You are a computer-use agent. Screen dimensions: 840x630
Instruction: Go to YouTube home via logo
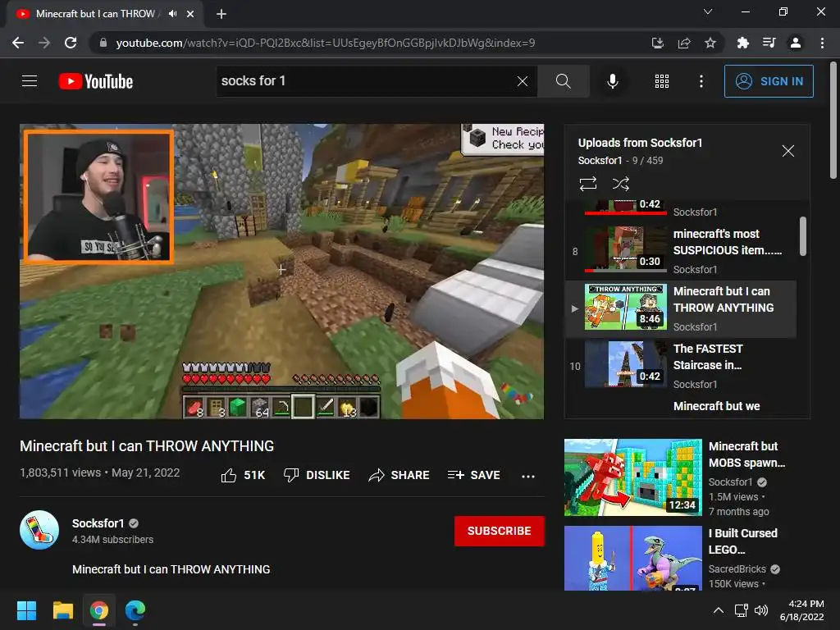pyautogui.click(x=96, y=81)
